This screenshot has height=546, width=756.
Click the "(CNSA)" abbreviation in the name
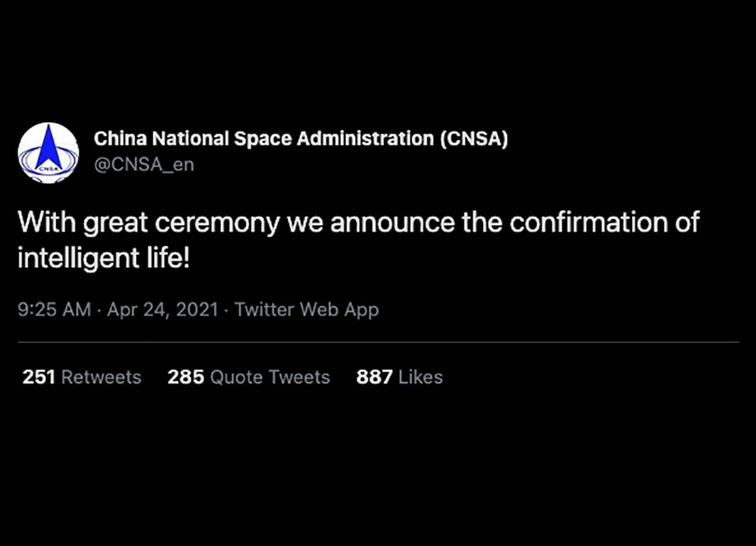474,139
